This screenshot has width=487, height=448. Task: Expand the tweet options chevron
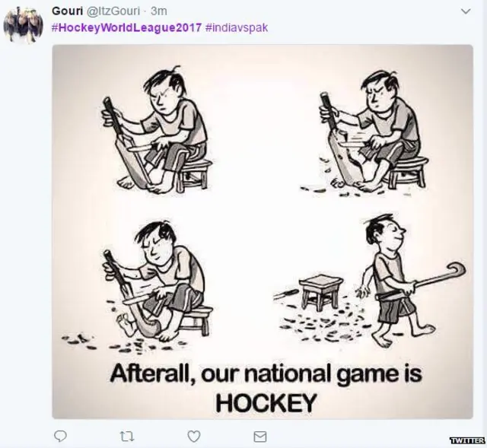[x=466, y=11]
